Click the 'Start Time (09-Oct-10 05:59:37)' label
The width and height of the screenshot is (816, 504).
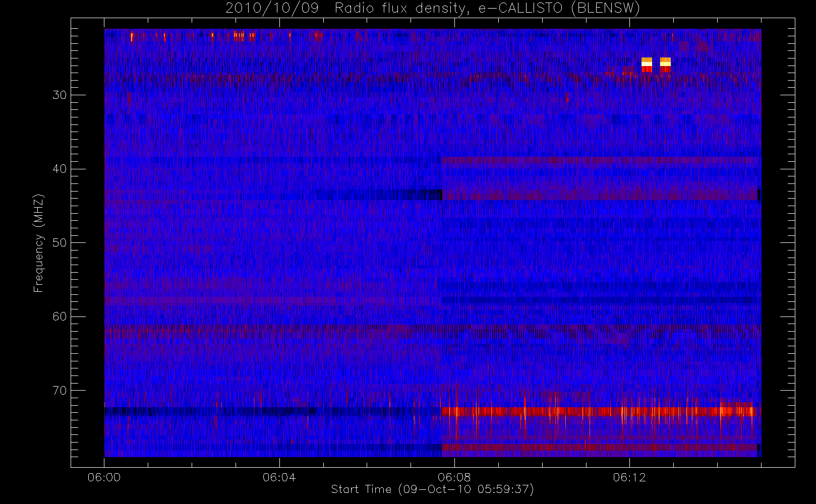432,489
